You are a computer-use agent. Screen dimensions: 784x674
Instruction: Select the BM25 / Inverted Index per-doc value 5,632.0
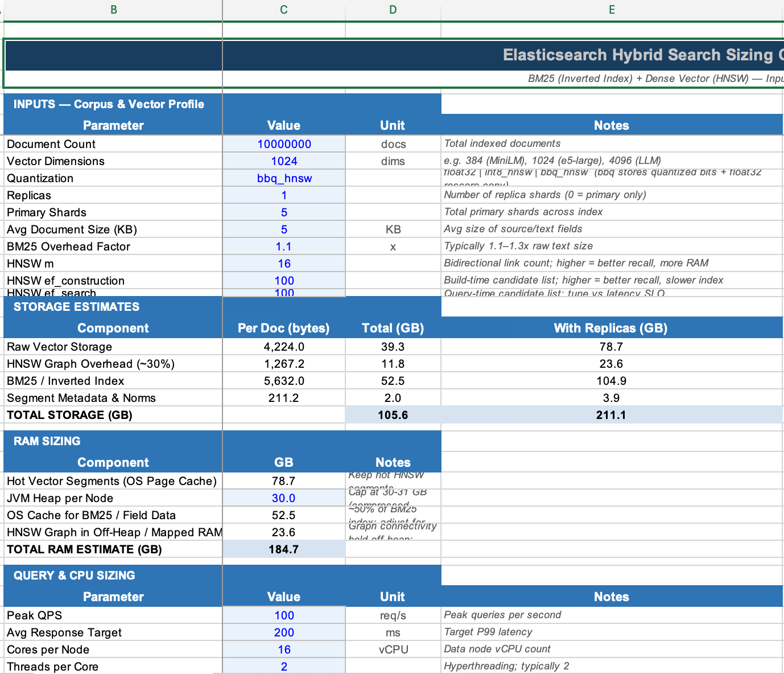[284, 381]
